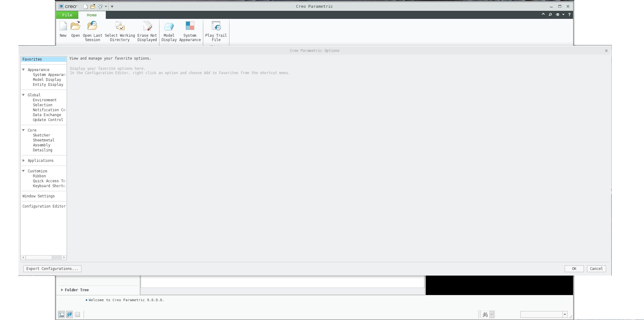Image resolution: width=644 pixels, height=320 pixels.
Task: Collapse the Customize group
Action: pos(23,171)
